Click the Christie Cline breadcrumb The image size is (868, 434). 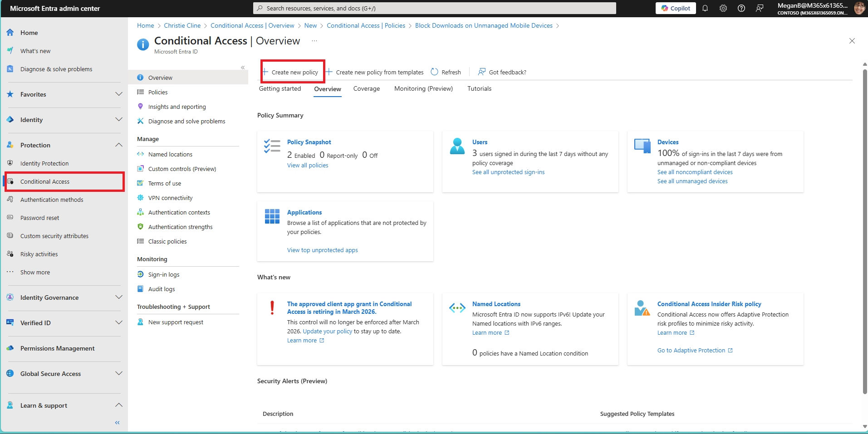click(x=182, y=25)
